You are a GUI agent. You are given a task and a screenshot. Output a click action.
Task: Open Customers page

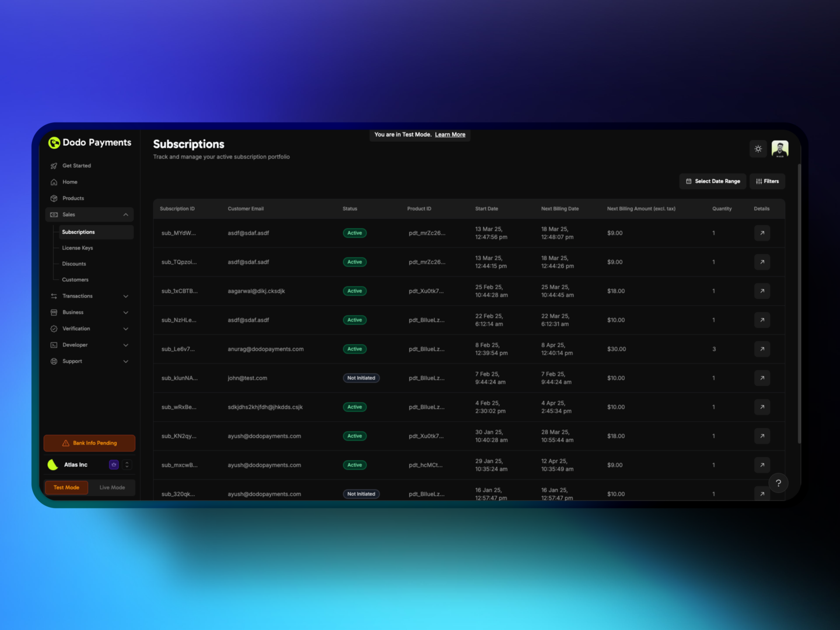(75, 280)
